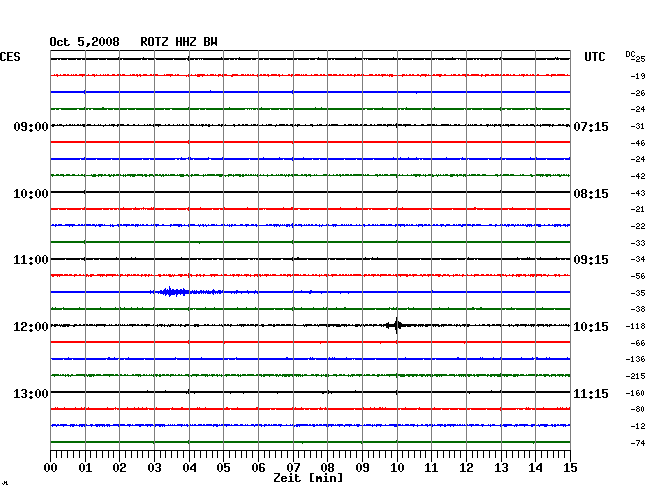
Task: Click the 'Zeit [min]' axis title
Action: 308,478
